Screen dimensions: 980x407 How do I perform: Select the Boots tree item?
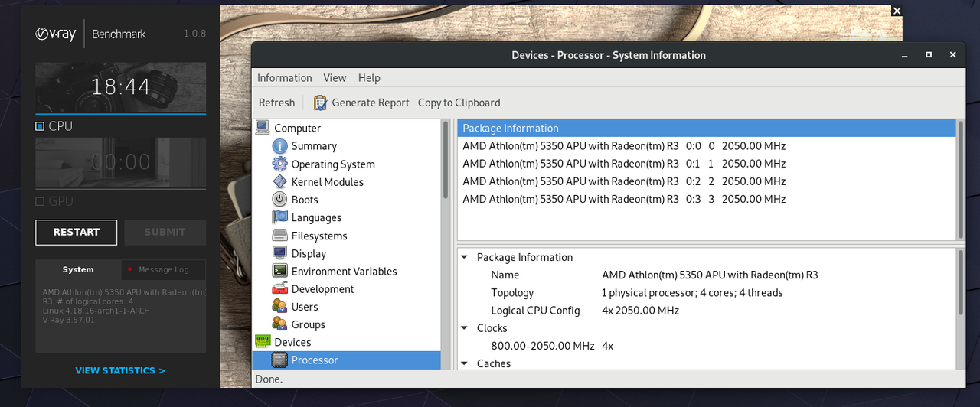click(x=305, y=199)
